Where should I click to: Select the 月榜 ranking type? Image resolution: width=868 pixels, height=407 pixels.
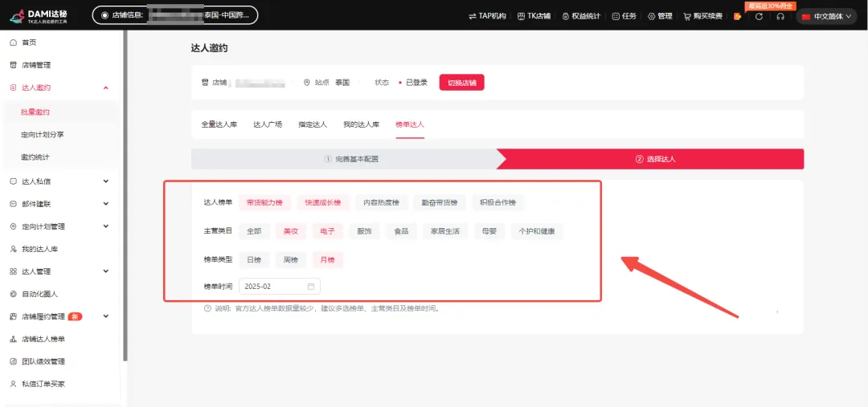click(328, 260)
